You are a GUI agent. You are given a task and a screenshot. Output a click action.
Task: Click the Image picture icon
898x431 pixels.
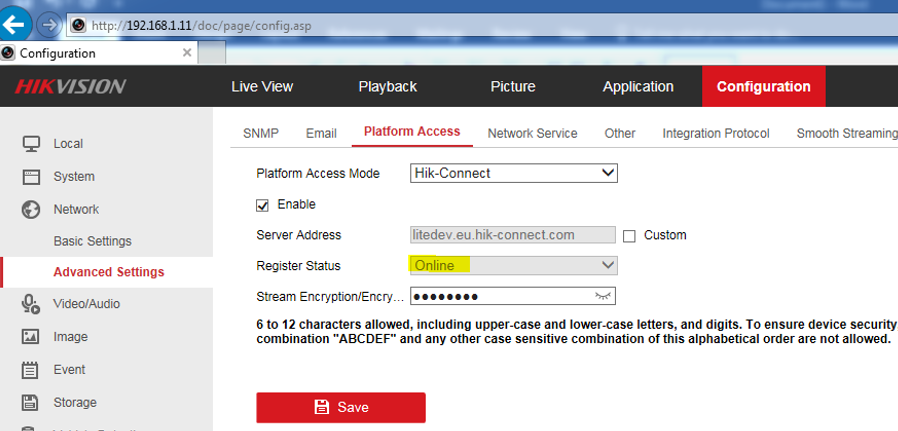[x=31, y=337]
